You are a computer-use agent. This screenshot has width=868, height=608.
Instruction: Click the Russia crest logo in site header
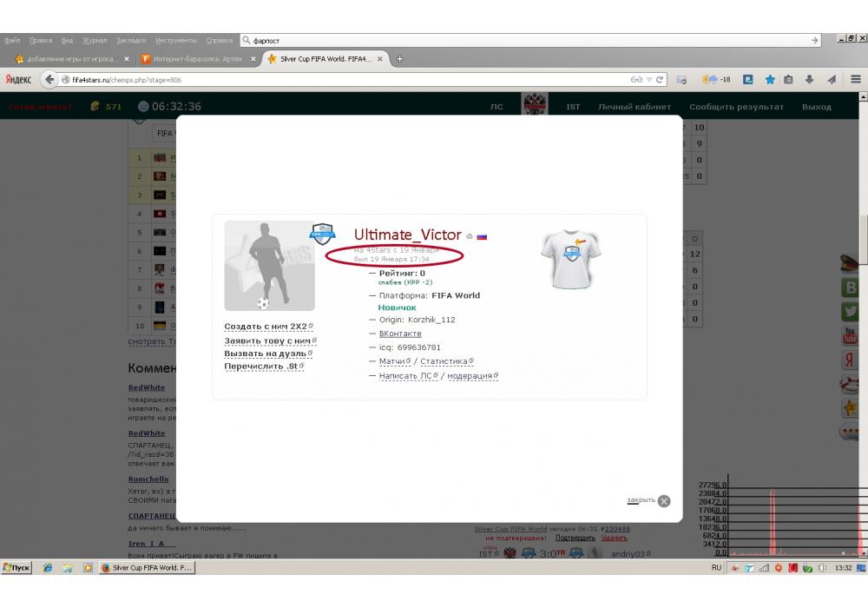[535, 104]
